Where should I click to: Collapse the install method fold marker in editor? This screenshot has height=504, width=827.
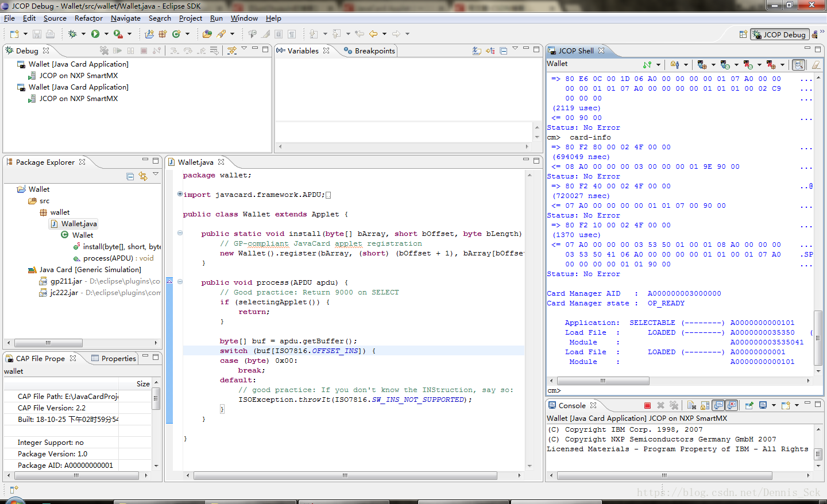[x=180, y=233]
